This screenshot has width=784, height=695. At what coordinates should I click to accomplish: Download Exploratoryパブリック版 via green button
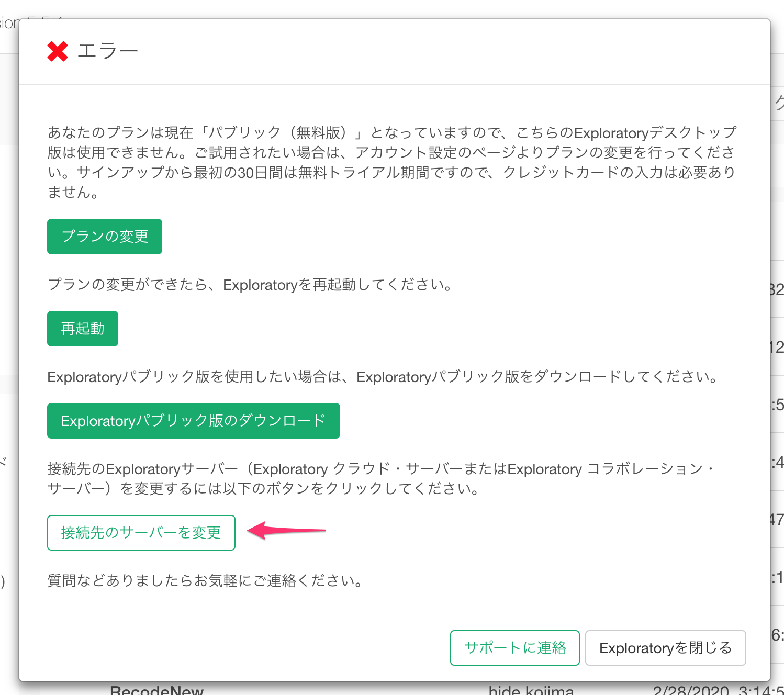[x=194, y=421]
